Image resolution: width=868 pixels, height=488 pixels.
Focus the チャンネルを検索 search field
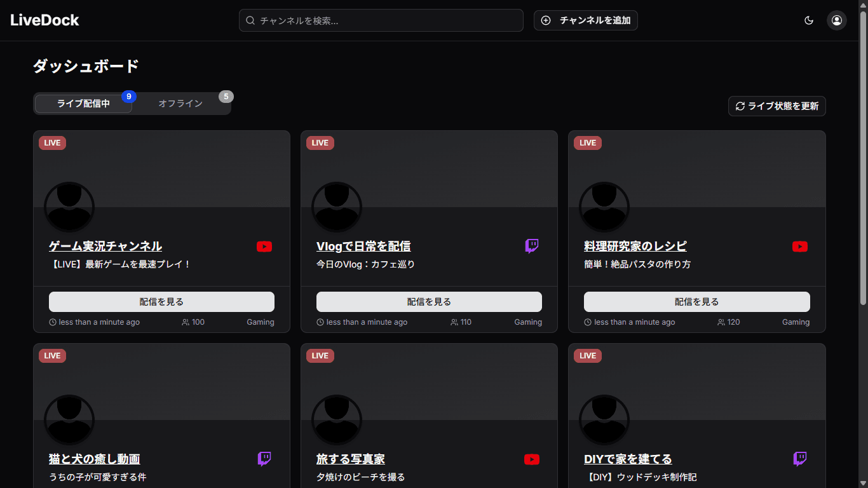pos(381,20)
